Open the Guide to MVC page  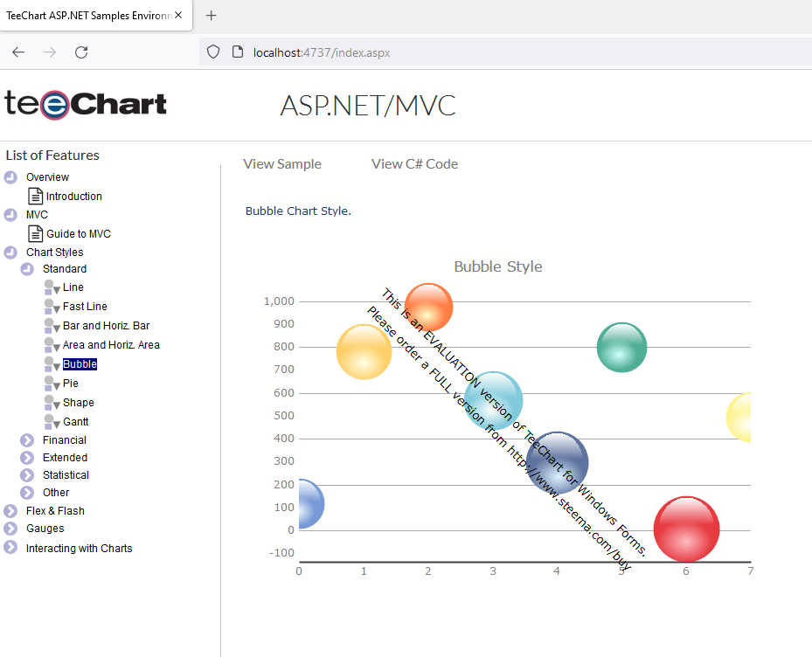79,234
